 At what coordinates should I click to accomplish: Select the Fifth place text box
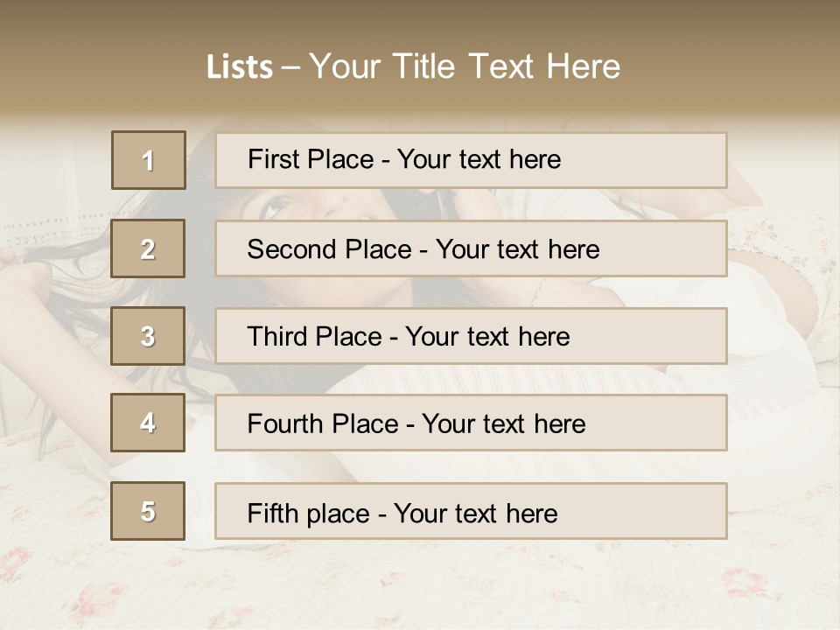471,511
